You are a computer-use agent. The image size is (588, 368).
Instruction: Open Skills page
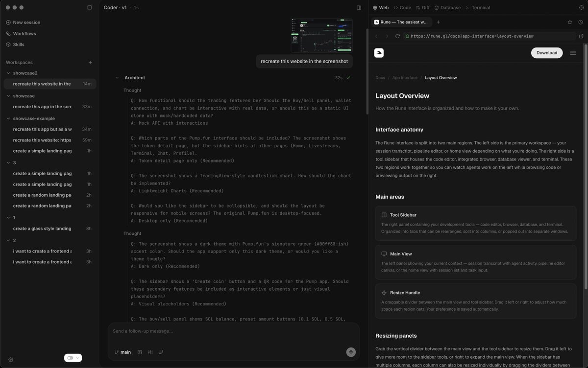pyautogui.click(x=15, y=45)
